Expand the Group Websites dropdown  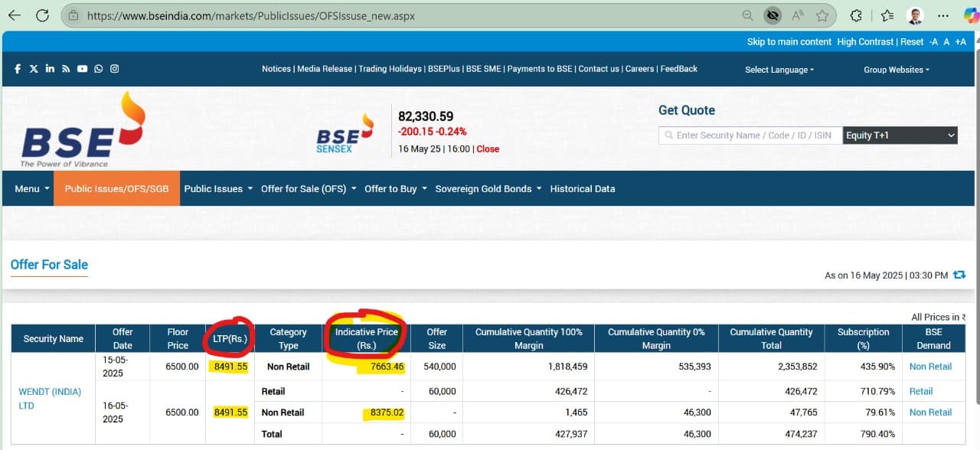point(897,70)
